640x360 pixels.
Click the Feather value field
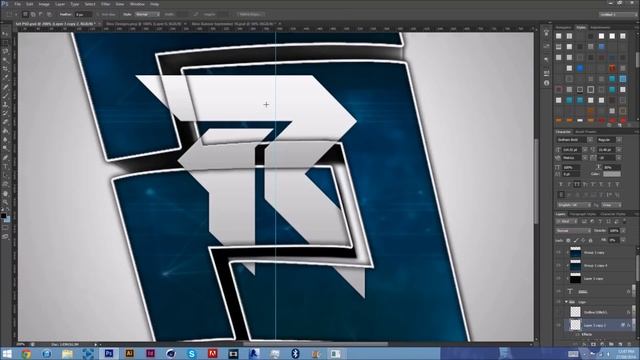[83, 14]
